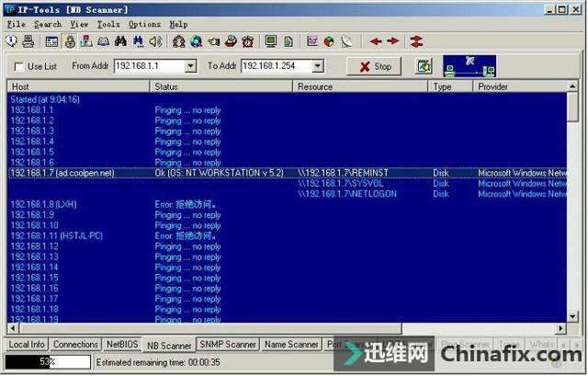Open the Options menu
This screenshot has width=588, height=376.
(x=144, y=24)
